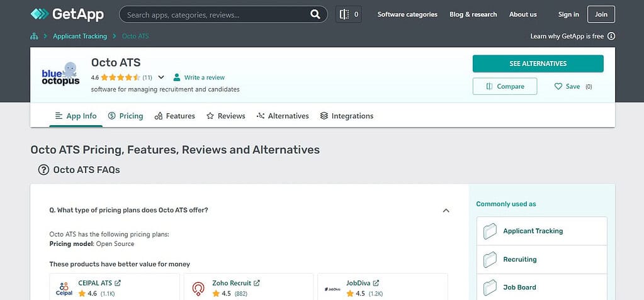Screen dimensions: 644x300
Task: Click the Blue Octopus product logo
Action: [61, 74]
